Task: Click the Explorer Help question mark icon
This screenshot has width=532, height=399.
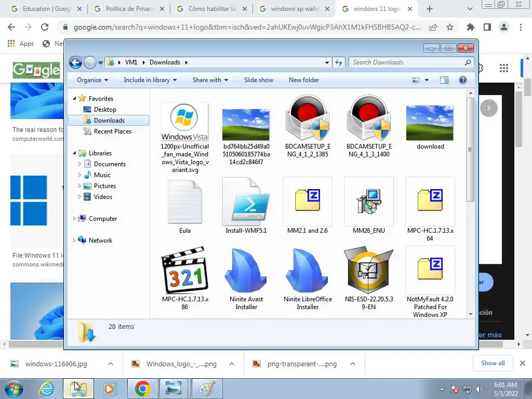Action: (x=462, y=80)
